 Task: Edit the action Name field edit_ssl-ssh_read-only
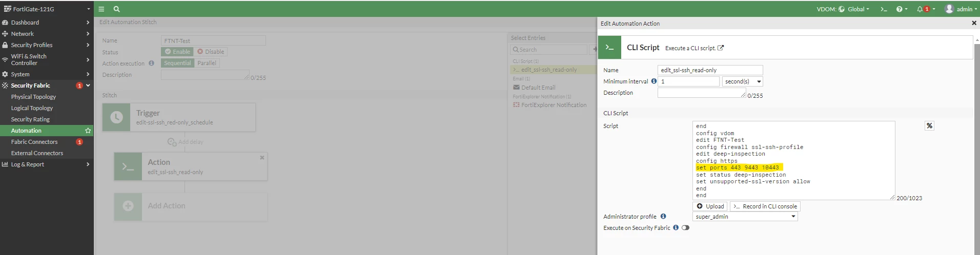[710, 70]
